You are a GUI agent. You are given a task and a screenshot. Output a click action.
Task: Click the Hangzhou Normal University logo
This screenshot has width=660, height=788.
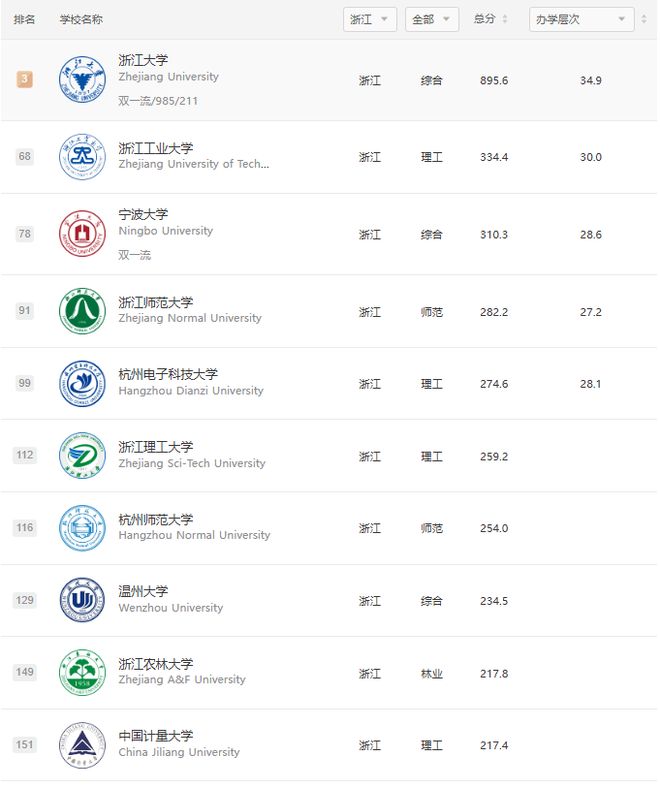[x=82, y=528]
